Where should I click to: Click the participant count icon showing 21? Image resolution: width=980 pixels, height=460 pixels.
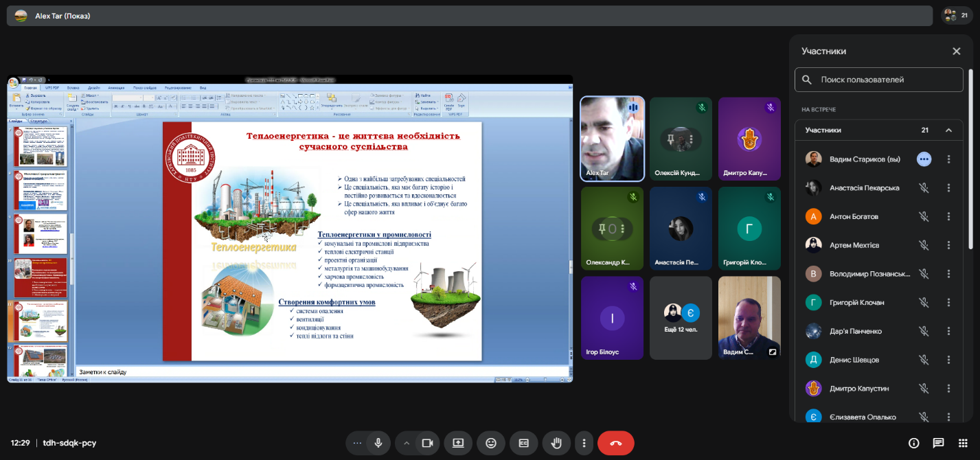(x=957, y=15)
